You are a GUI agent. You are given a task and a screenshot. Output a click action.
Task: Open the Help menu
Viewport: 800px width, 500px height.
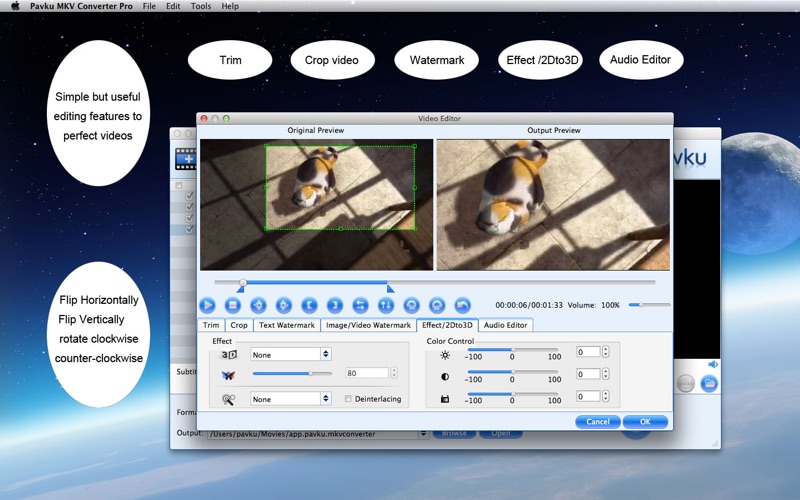230,6
